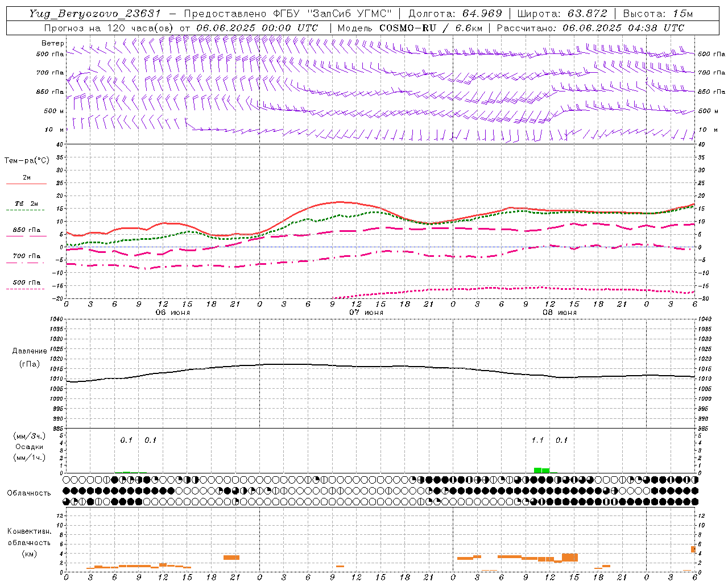Click the forecast start time 06.06.2025 00:00 UTC
Viewport: 728px width, 582px height.
click(x=257, y=28)
